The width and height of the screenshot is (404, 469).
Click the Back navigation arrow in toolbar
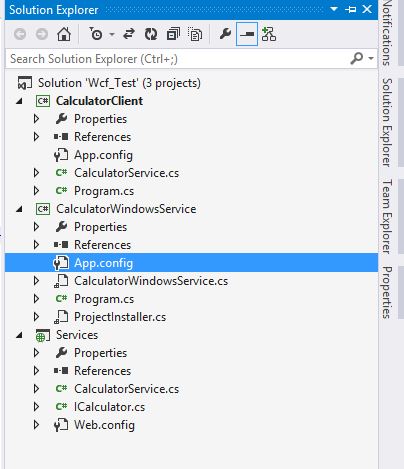click(x=20, y=34)
